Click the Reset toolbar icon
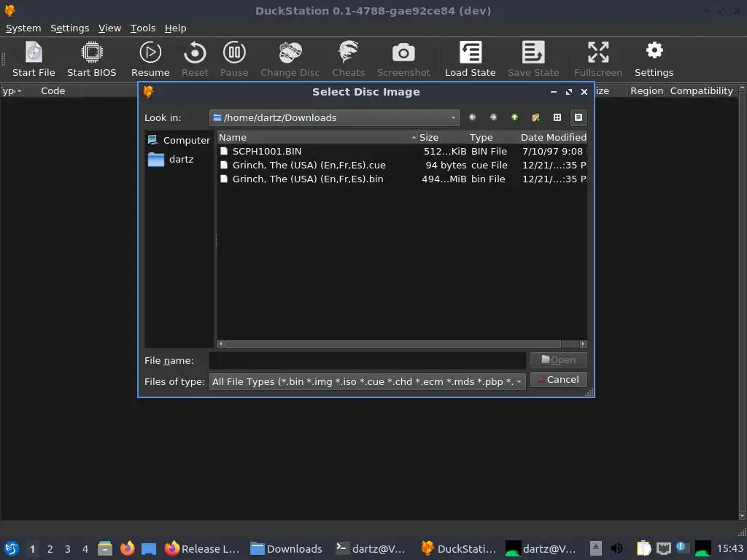 tap(195, 59)
